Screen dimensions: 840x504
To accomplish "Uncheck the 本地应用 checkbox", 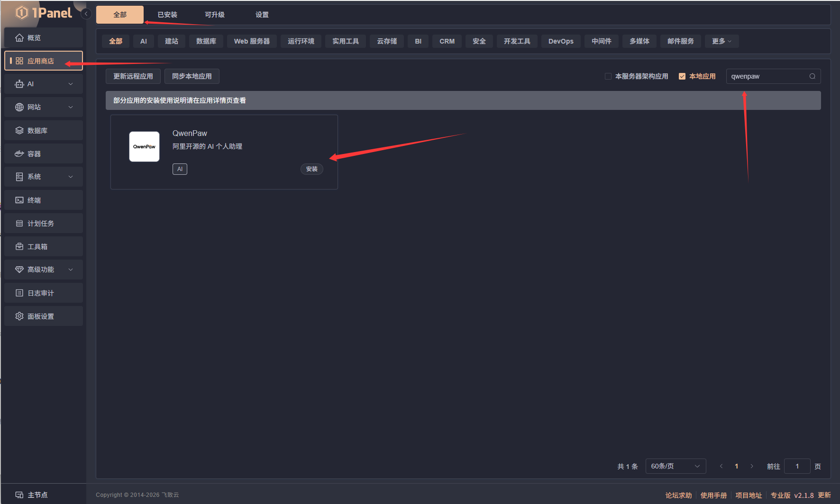I will (x=682, y=76).
